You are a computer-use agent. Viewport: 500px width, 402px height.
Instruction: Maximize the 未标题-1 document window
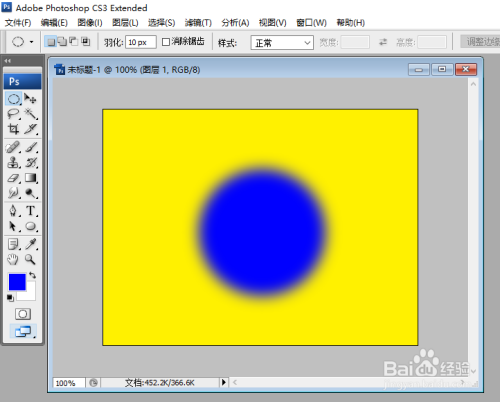tap(442, 69)
